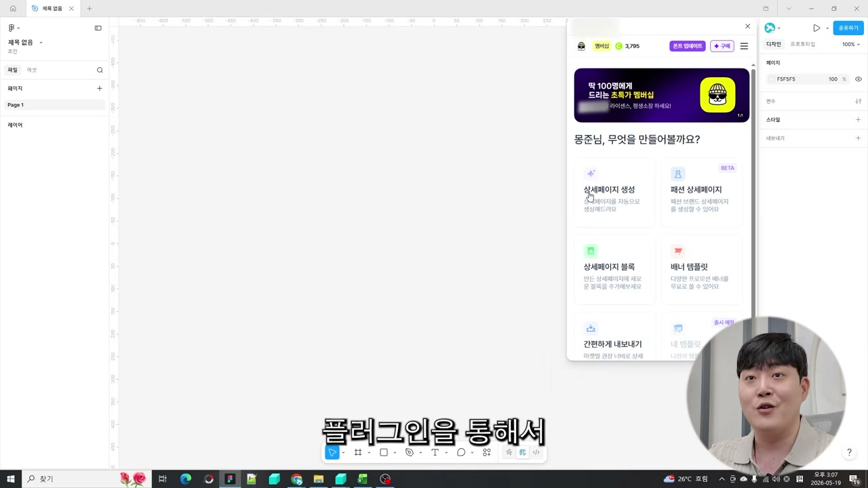This screenshot has height=488, width=868.
Task: Open the 디자인 tab in right panel
Action: 774,45
